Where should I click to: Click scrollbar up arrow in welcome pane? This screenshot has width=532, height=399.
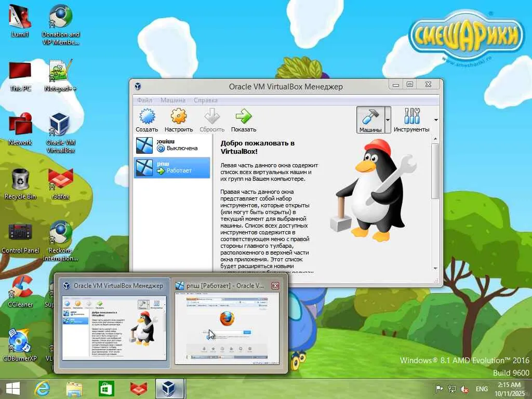pos(435,139)
